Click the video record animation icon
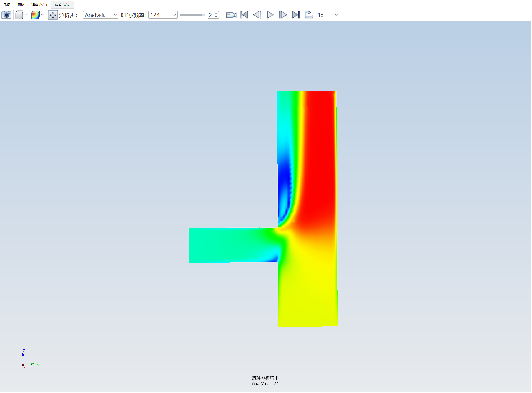 231,15
